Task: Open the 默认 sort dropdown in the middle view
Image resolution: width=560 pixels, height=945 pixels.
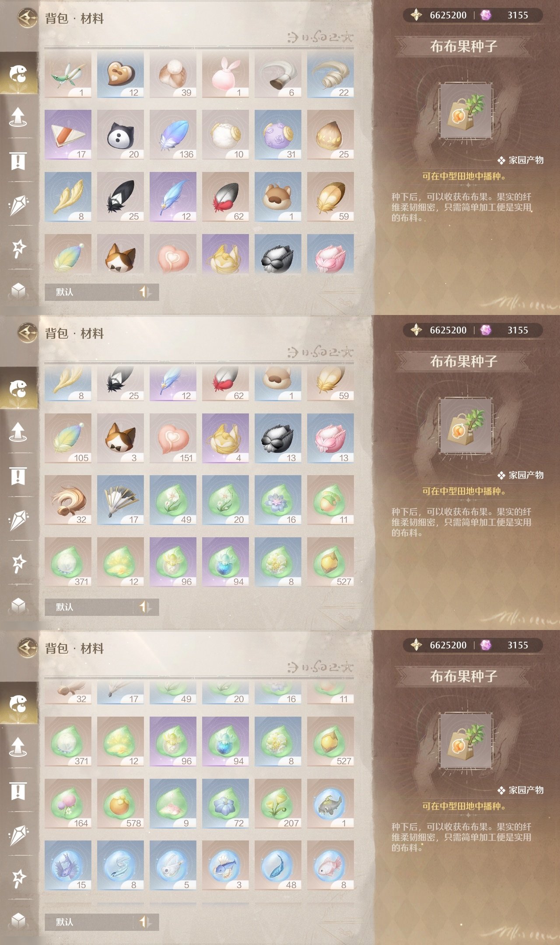Action: click(89, 607)
